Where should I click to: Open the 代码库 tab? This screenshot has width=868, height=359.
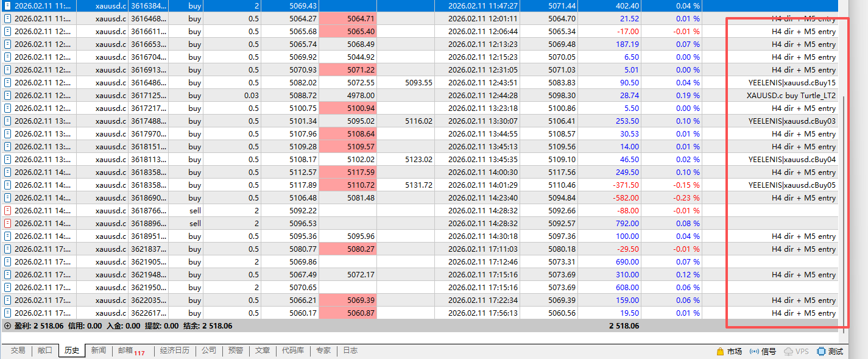[293, 350]
